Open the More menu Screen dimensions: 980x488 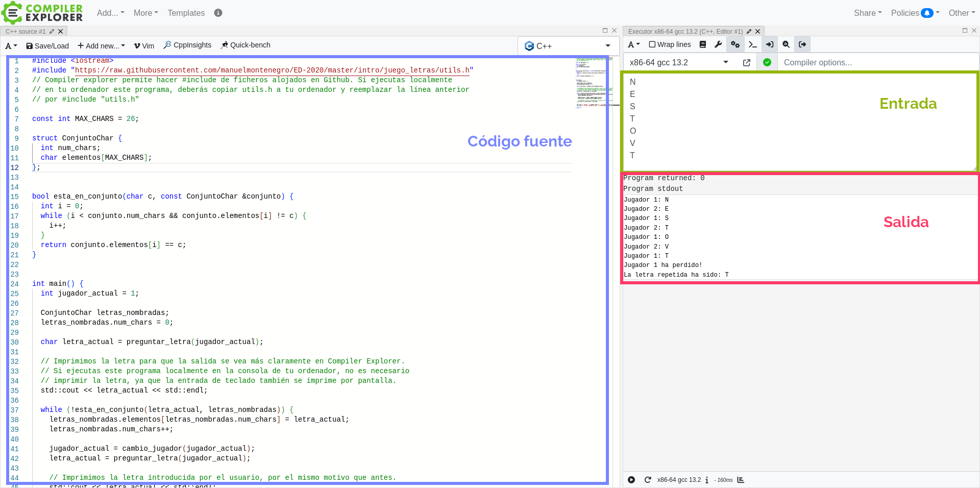[x=145, y=13]
